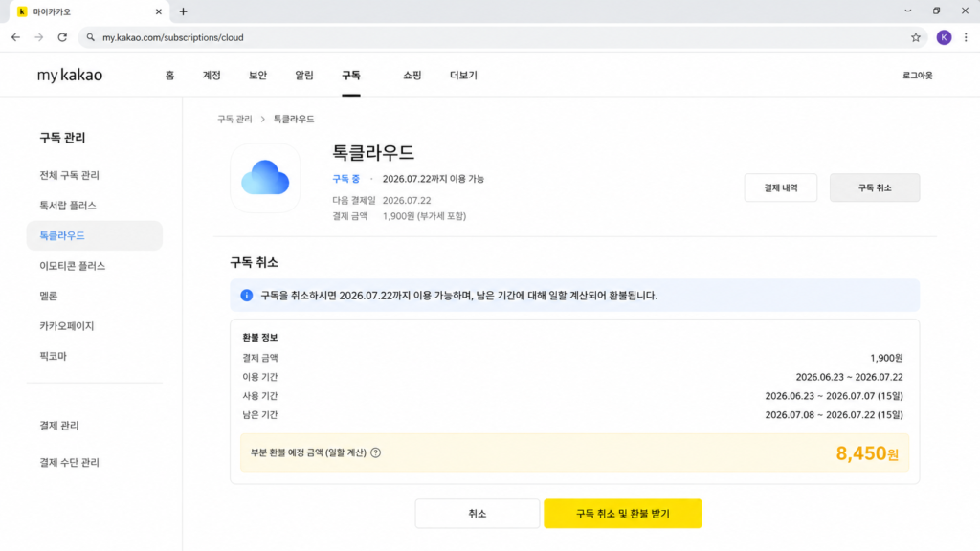Click 로그아웃 link
Screen dimensions: 980x551
[x=917, y=75]
